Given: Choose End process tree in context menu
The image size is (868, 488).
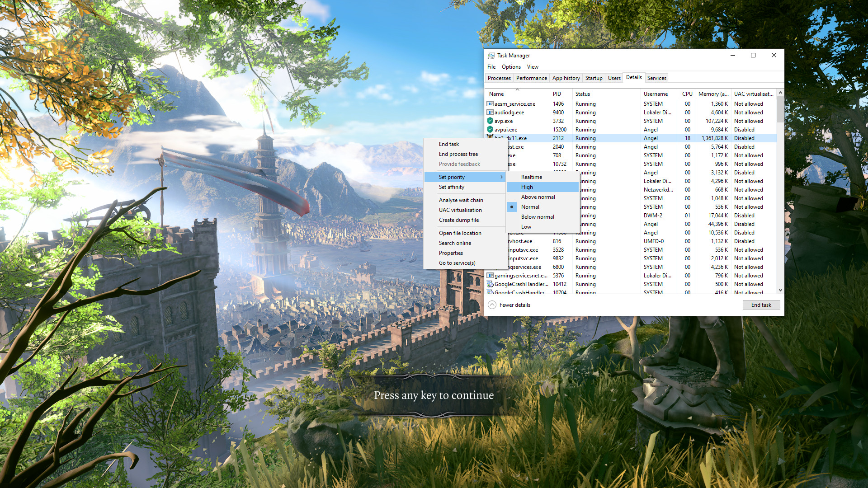Looking at the screenshot, I should (458, 154).
